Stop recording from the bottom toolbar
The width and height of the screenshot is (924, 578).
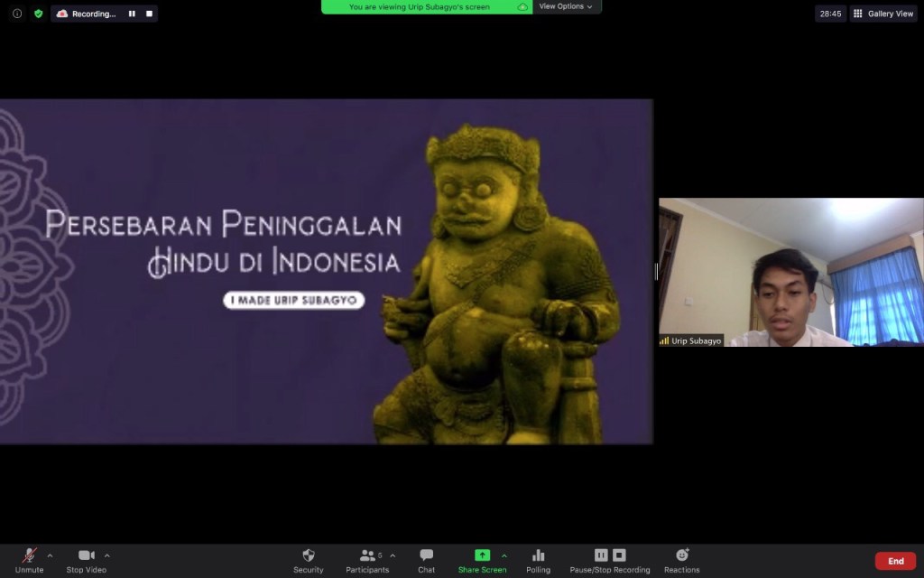pos(619,555)
